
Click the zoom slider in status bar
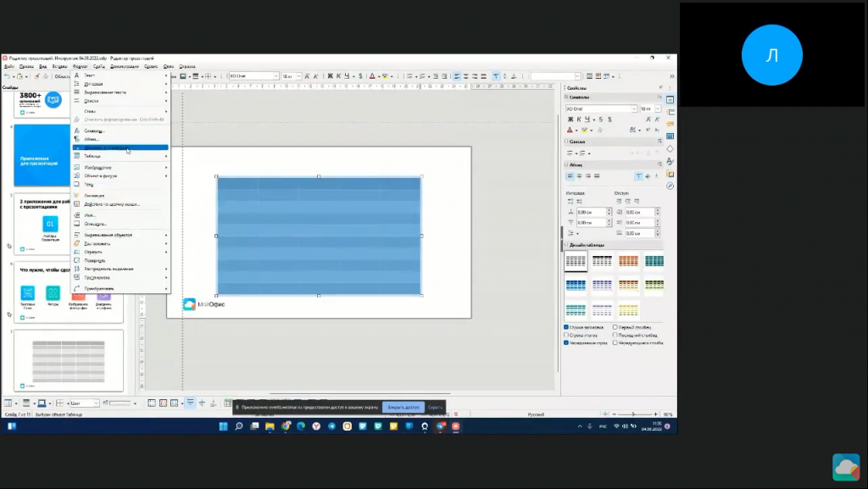coord(636,414)
